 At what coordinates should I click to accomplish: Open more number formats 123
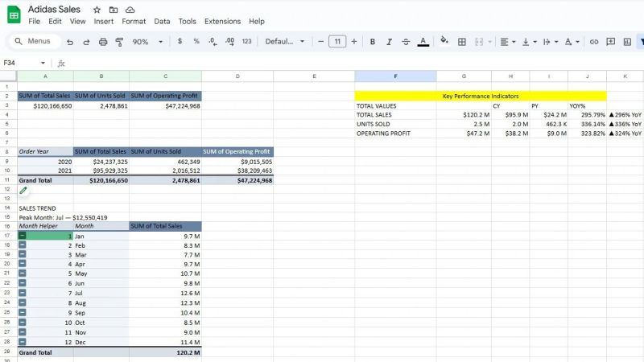click(x=246, y=42)
